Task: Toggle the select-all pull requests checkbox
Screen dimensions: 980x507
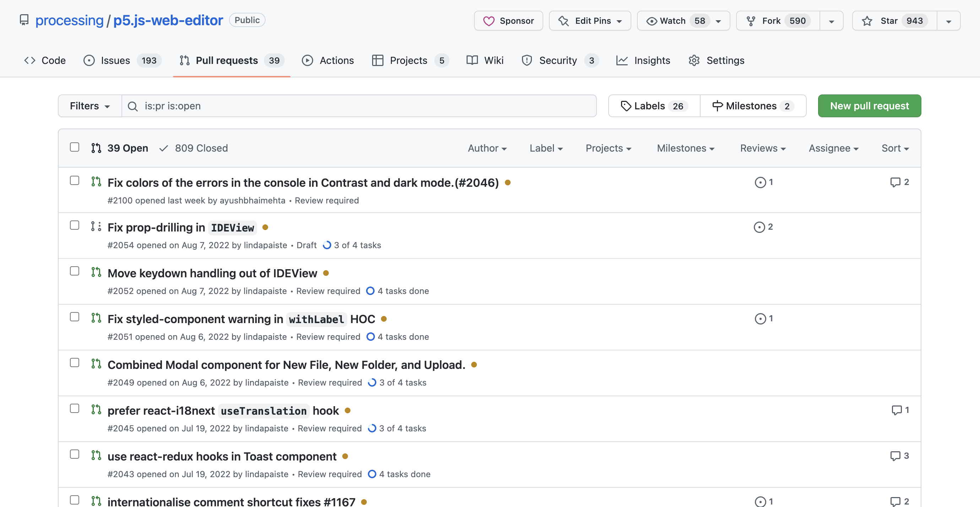Action: click(x=75, y=147)
